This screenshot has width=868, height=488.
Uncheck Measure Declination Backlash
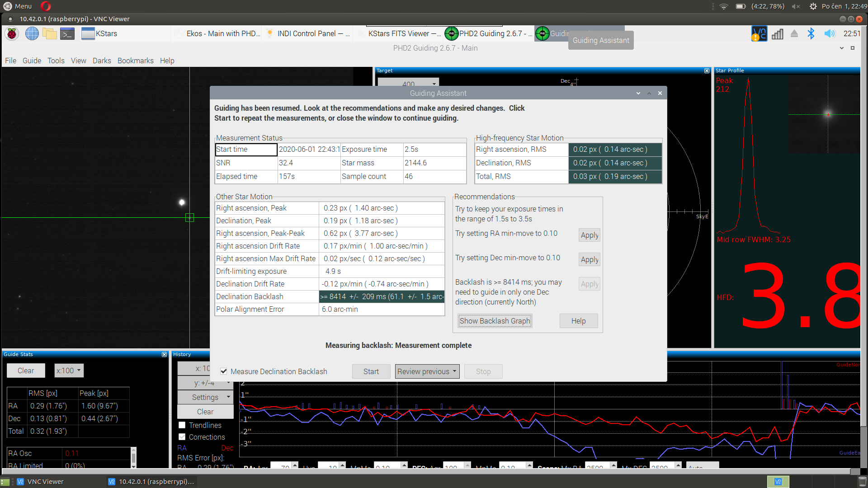[224, 371]
